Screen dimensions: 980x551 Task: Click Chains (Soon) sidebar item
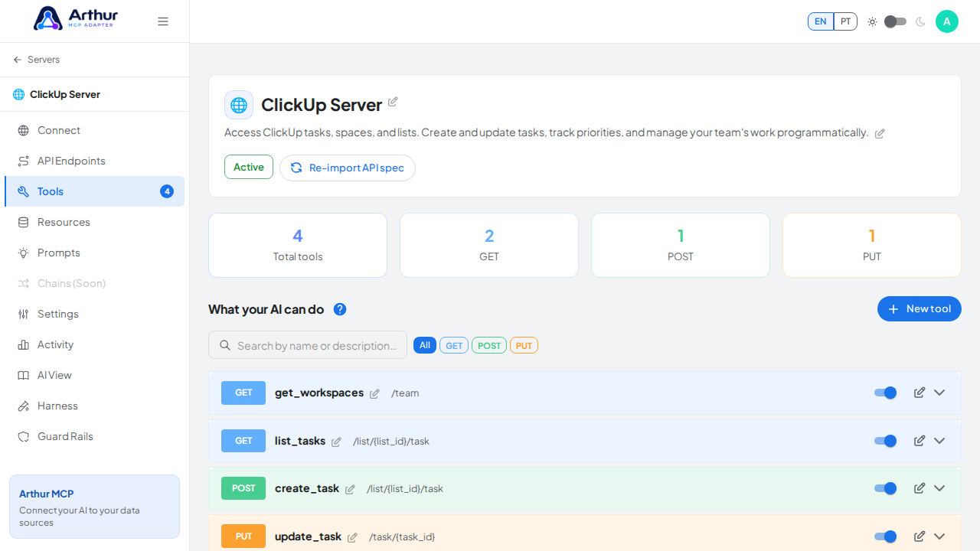[x=94, y=283]
